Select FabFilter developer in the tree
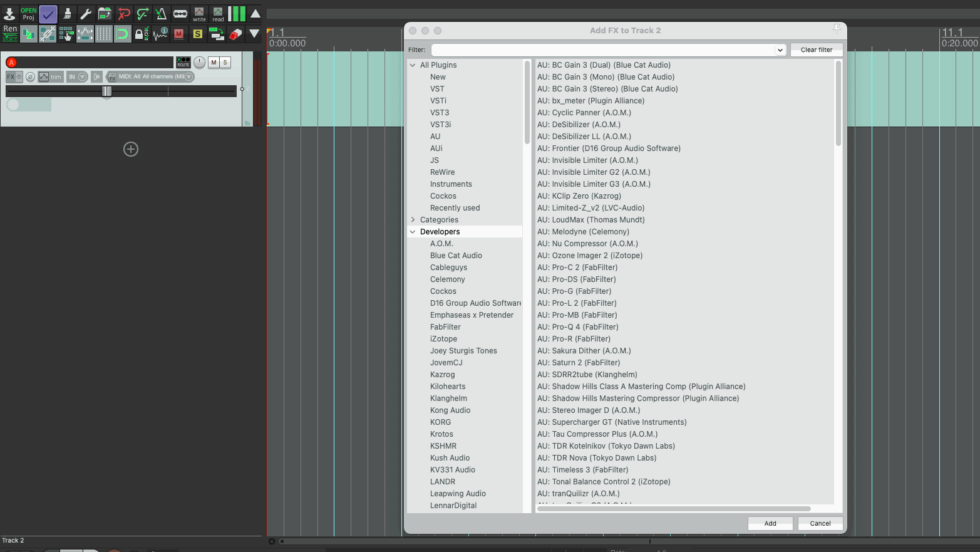Screen dimensions: 980x552 click(445, 327)
